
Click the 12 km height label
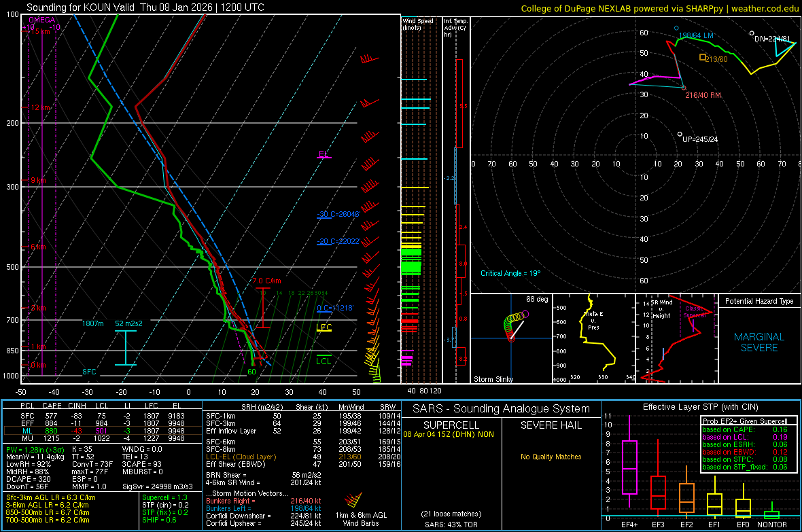point(41,107)
